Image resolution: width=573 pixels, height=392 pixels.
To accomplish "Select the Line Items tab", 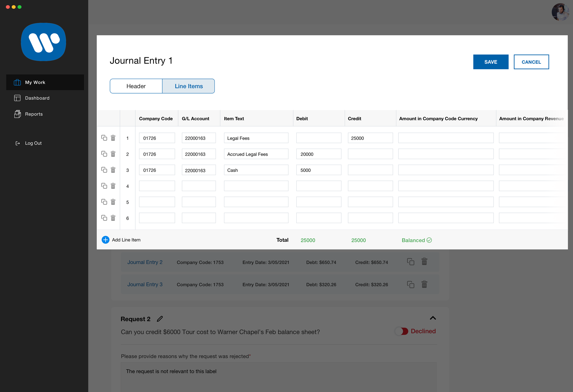I will [x=189, y=86].
